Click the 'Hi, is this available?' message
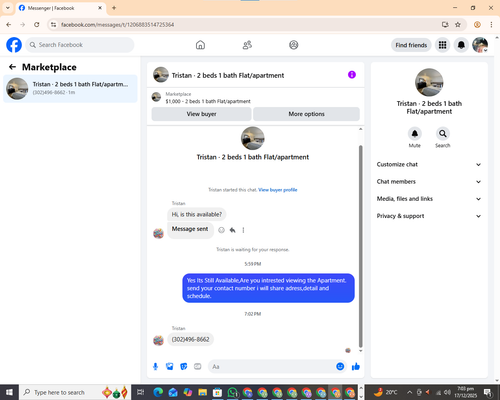This screenshot has height=400, width=500. coord(196,214)
